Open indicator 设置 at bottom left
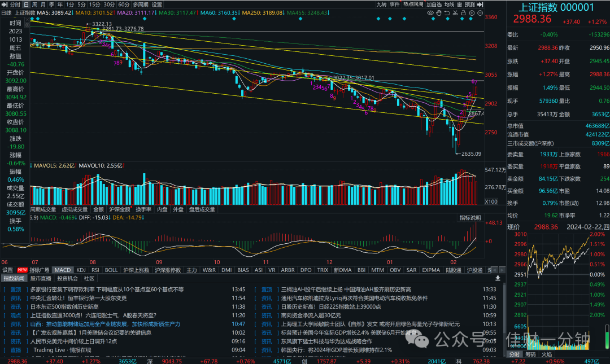 [7, 270]
